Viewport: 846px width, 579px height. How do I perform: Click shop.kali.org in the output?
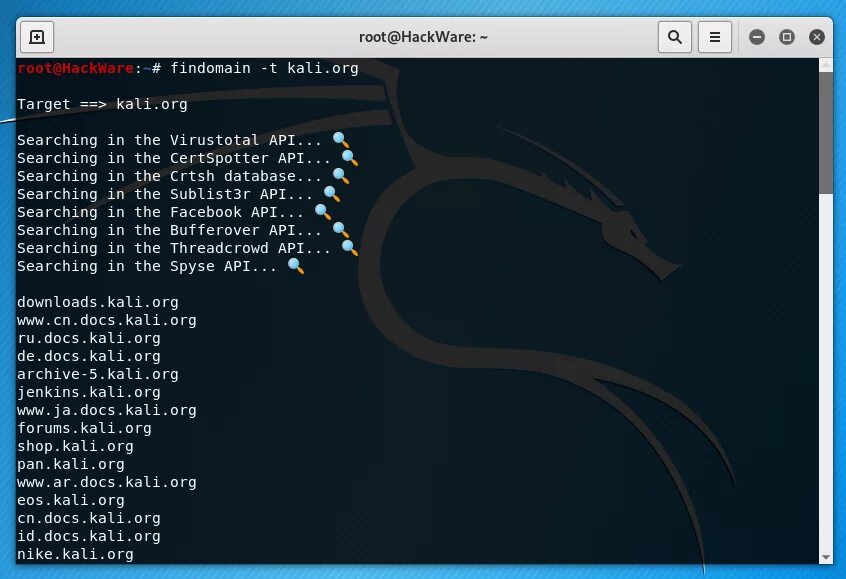tap(76, 446)
